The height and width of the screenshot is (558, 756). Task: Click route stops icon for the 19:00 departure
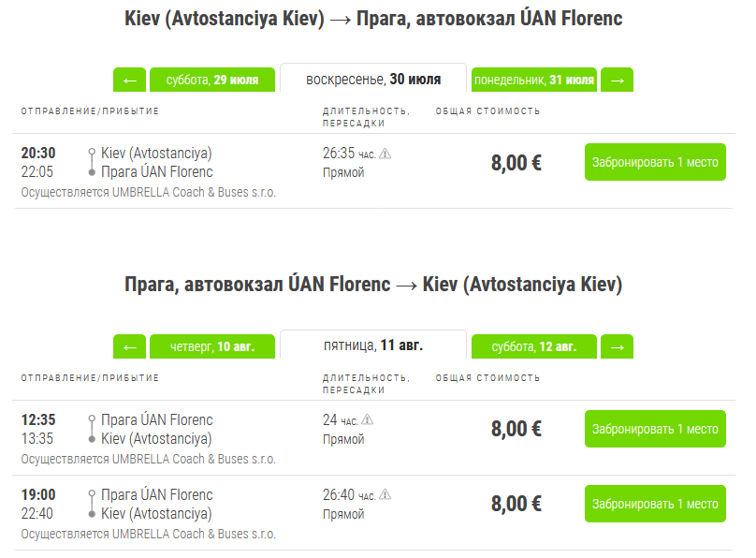tap(91, 504)
